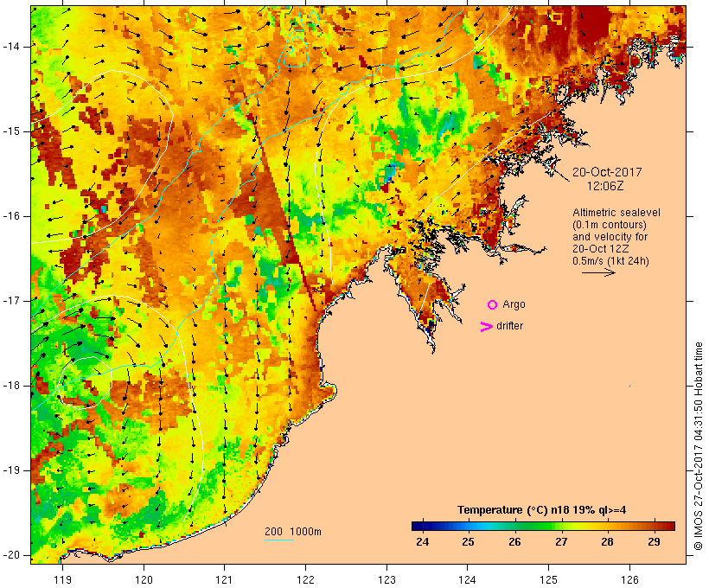
Task: Click the '-17' latitude axis label
Action: click(11, 301)
